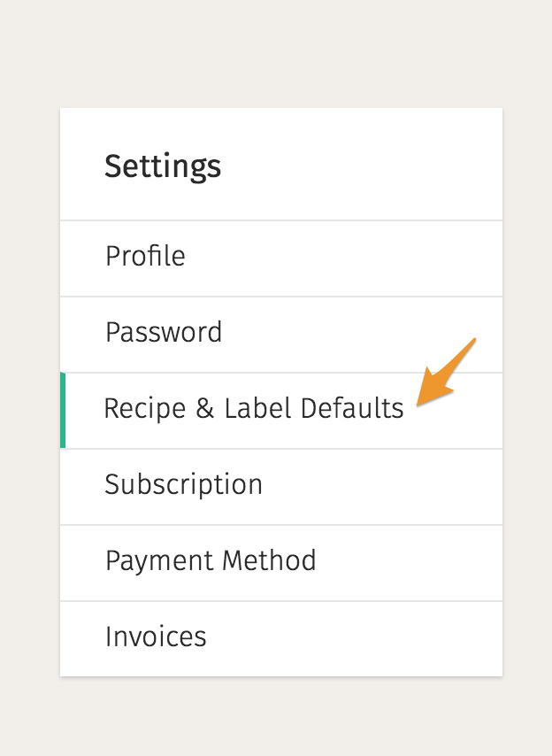552x756 pixels.
Task: Choose Subscription from settings list
Action: 183,484
